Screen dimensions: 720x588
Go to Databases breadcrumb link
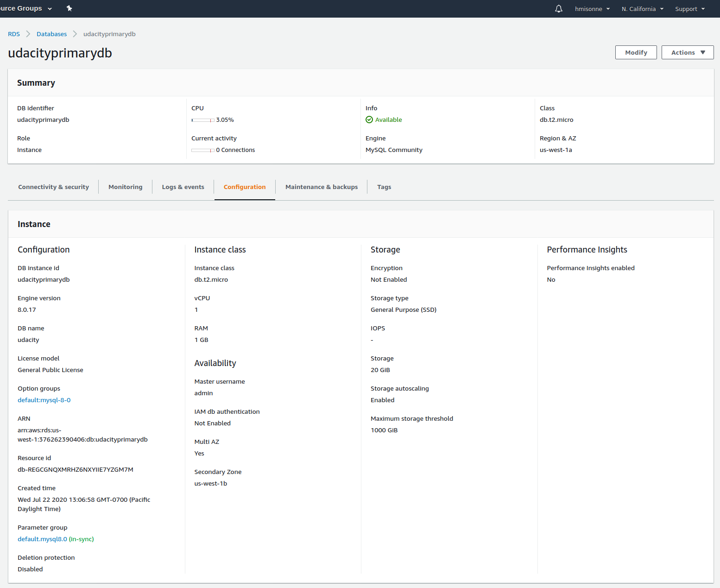pyautogui.click(x=51, y=34)
